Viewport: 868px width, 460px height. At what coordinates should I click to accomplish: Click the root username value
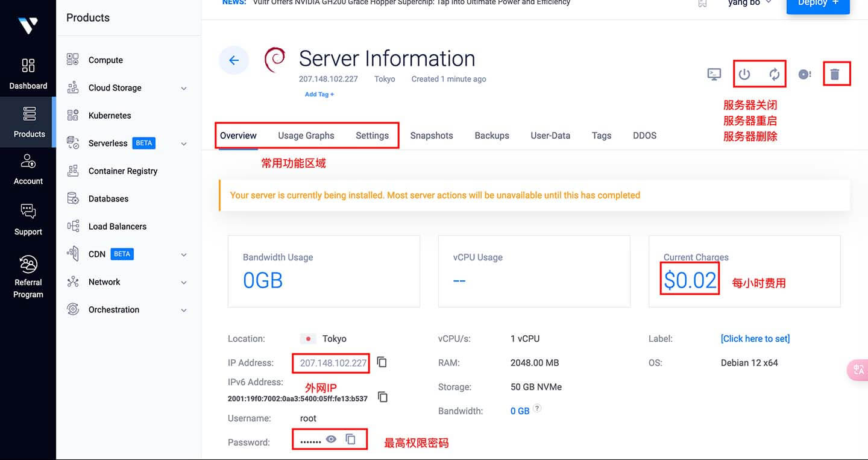pos(308,418)
